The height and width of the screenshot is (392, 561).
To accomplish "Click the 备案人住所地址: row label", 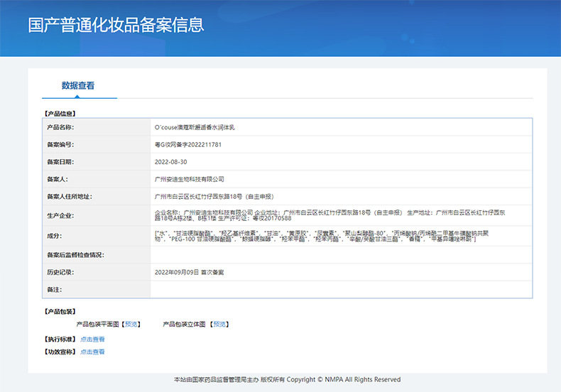I will coord(70,197).
